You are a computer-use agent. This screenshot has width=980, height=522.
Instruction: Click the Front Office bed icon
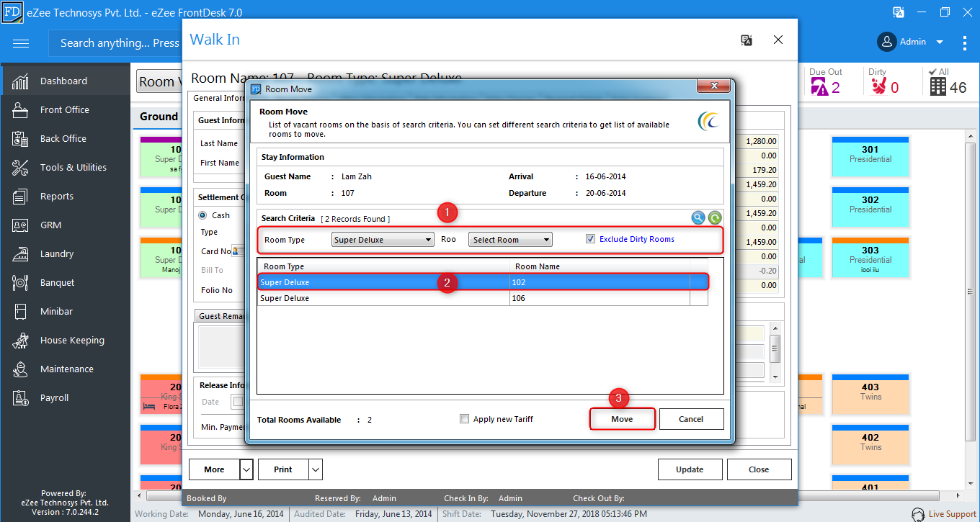[20, 110]
